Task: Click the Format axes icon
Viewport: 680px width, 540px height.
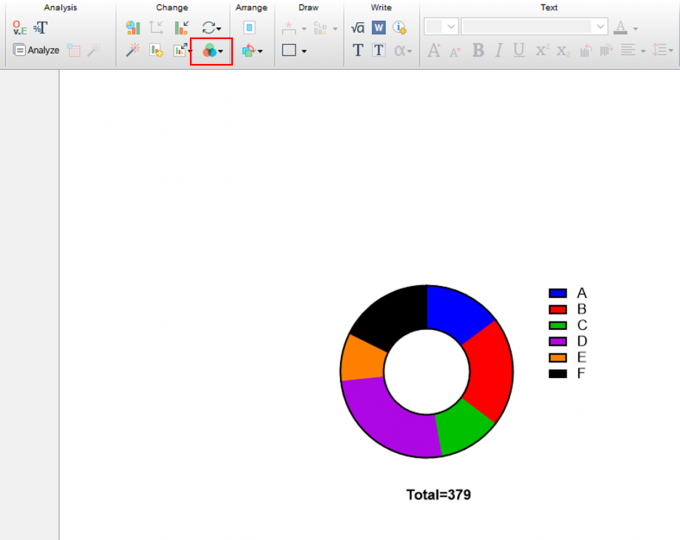Action: pyautogui.click(x=156, y=28)
